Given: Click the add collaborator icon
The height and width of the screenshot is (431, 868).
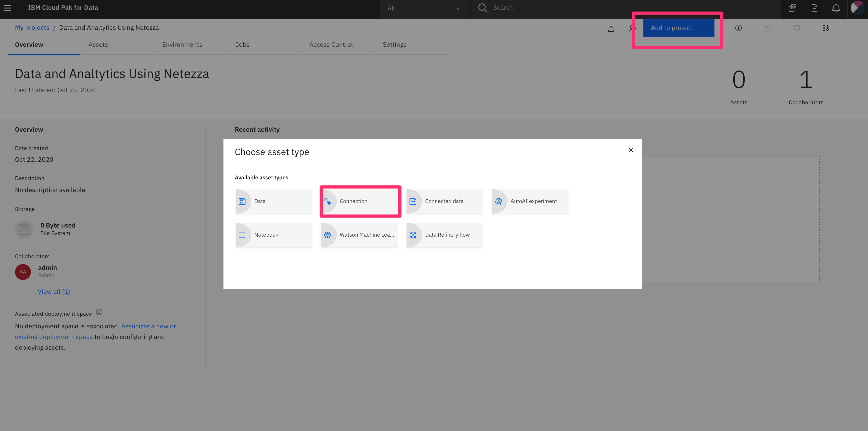Looking at the screenshot, I should coord(632,29).
